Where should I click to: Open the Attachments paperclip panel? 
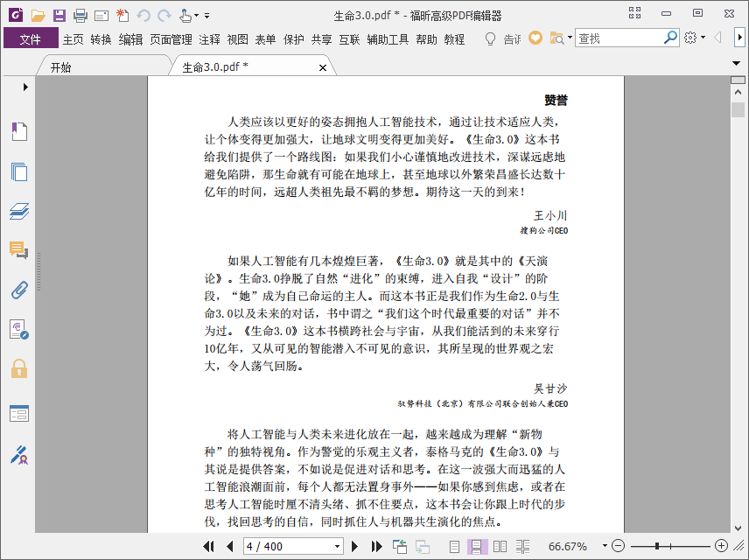click(19, 290)
